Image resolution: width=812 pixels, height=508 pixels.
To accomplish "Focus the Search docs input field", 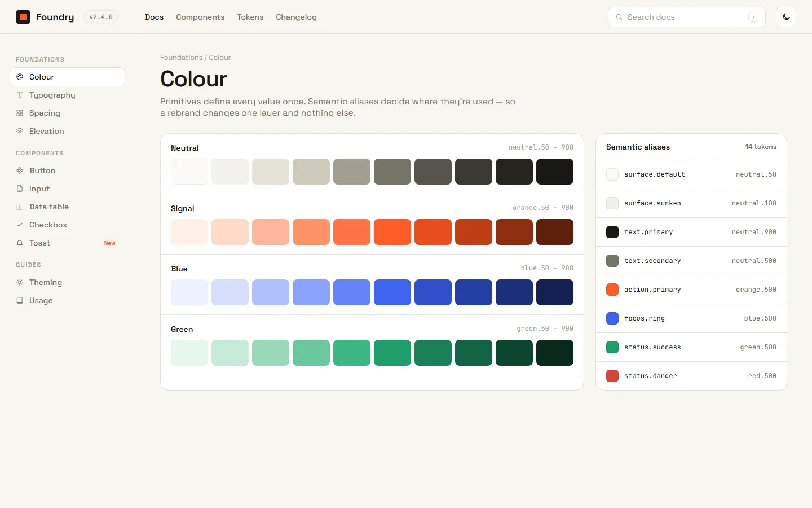I will (x=687, y=17).
